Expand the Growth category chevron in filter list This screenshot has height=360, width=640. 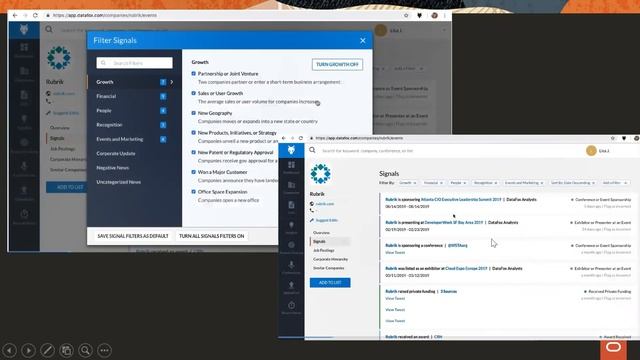click(172, 82)
